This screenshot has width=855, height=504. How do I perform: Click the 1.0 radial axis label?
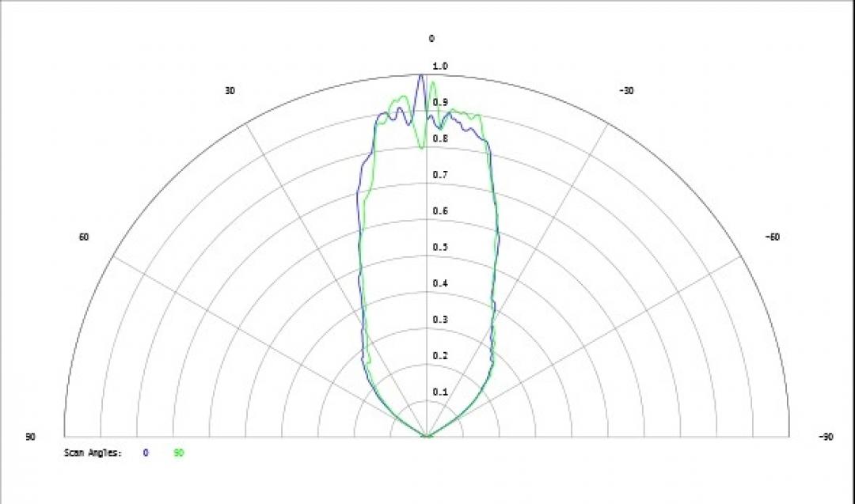(x=440, y=66)
